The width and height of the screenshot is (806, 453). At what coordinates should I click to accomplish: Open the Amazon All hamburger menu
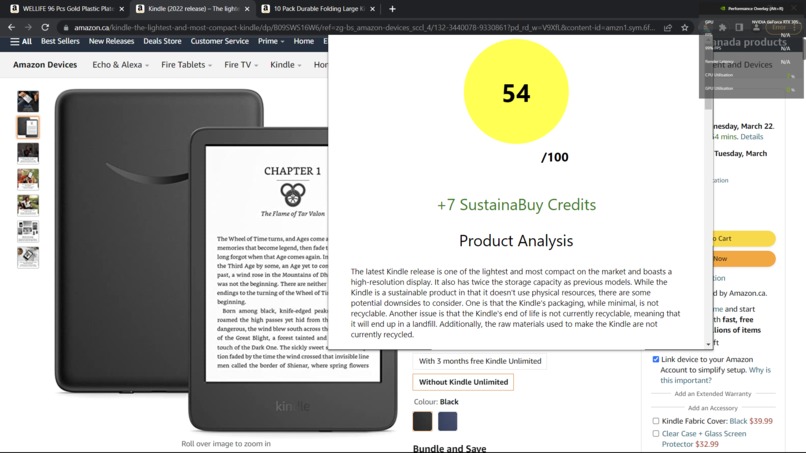21,41
